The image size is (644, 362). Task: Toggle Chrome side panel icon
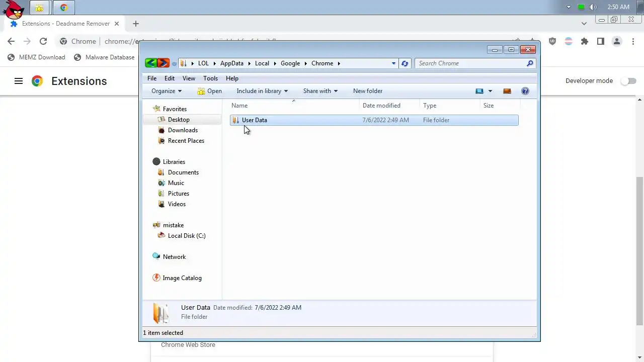click(x=601, y=41)
